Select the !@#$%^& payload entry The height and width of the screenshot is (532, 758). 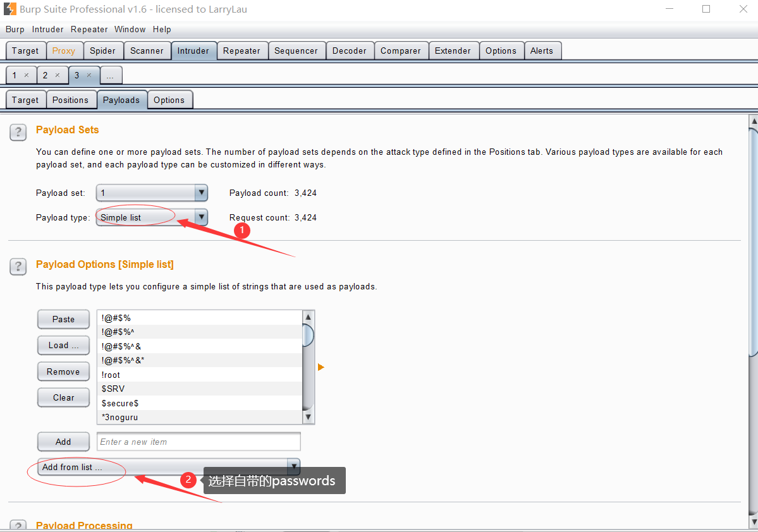click(x=200, y=346)
